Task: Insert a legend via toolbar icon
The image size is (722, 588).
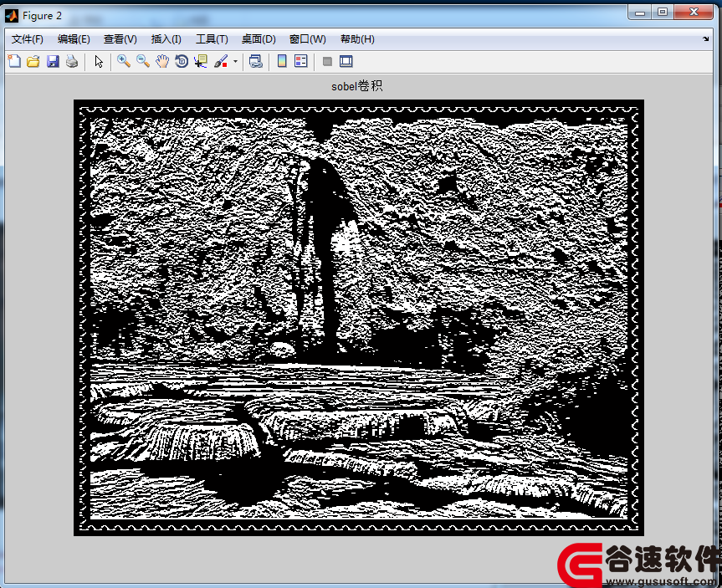Action: [300, 61]
